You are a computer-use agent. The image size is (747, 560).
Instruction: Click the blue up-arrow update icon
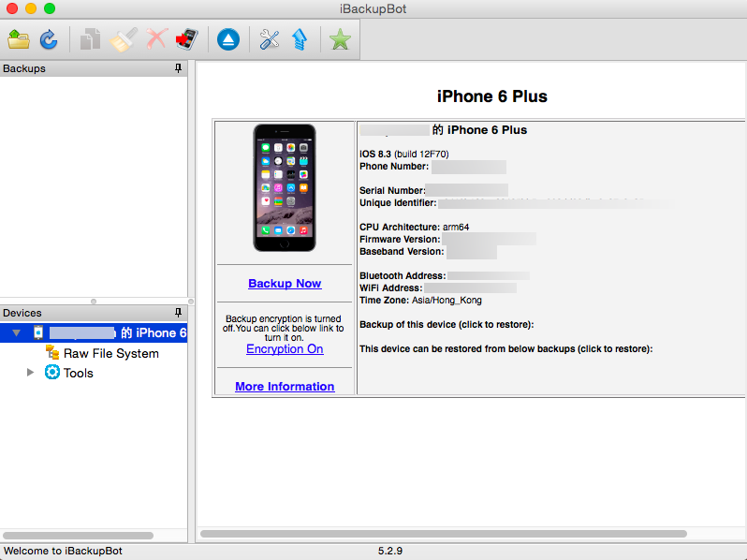coord(300,39)
